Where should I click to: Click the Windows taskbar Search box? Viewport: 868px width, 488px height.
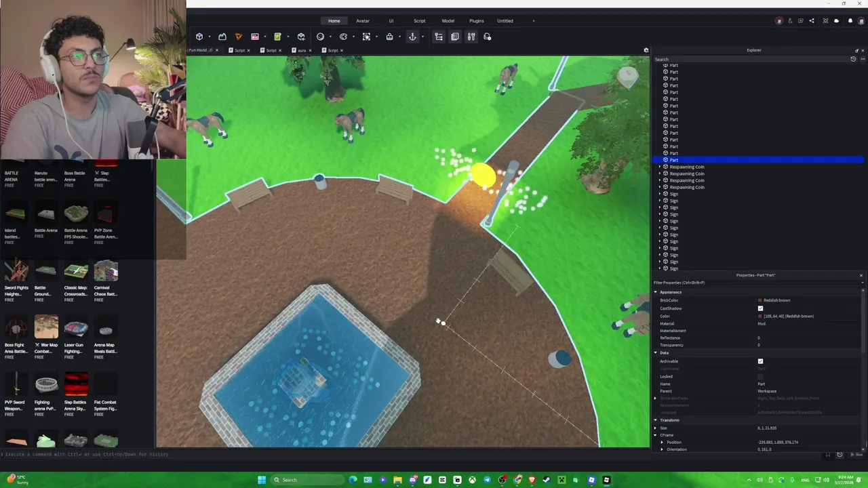pos(307,480)
